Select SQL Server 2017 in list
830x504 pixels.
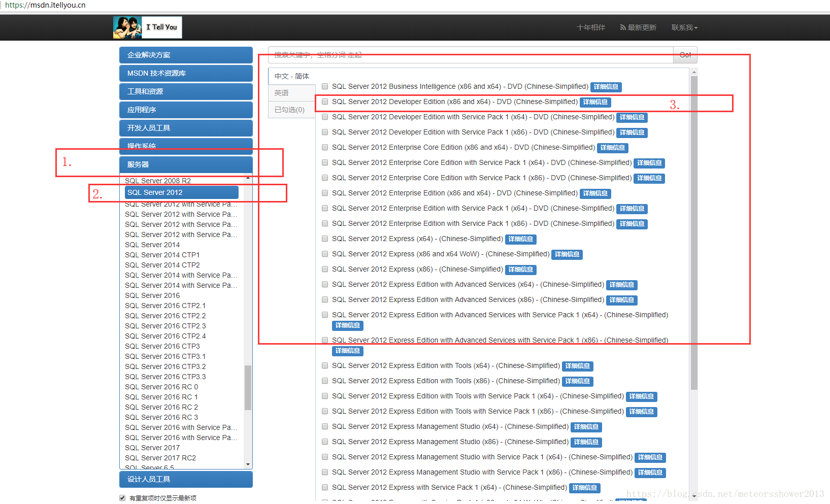click(152, 448)
